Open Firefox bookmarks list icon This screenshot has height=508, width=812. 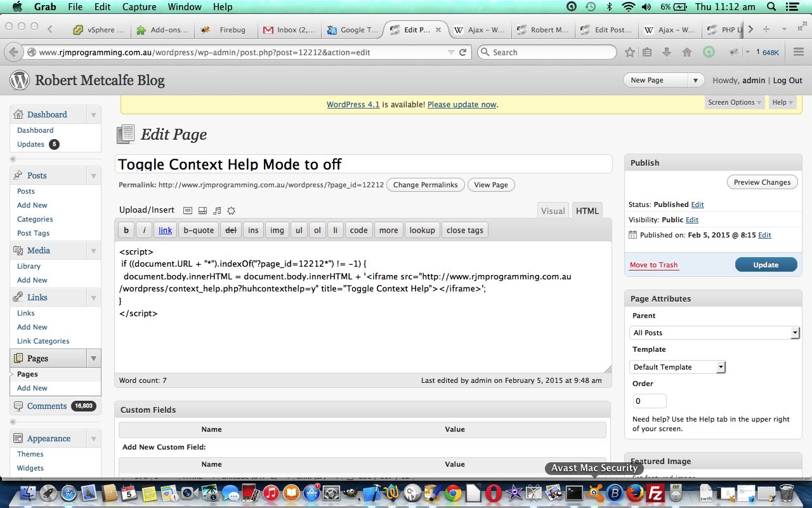click(x=647, y=52)
